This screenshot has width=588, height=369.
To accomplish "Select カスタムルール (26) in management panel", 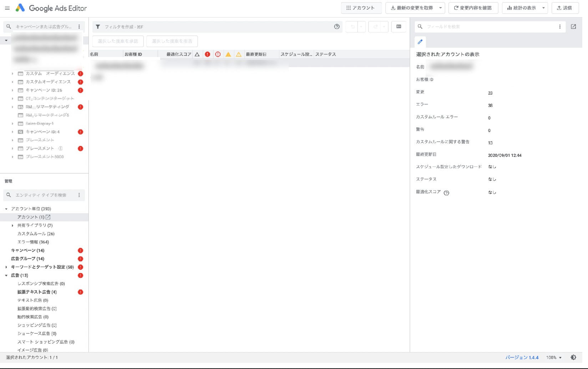I will click(36, 234).
